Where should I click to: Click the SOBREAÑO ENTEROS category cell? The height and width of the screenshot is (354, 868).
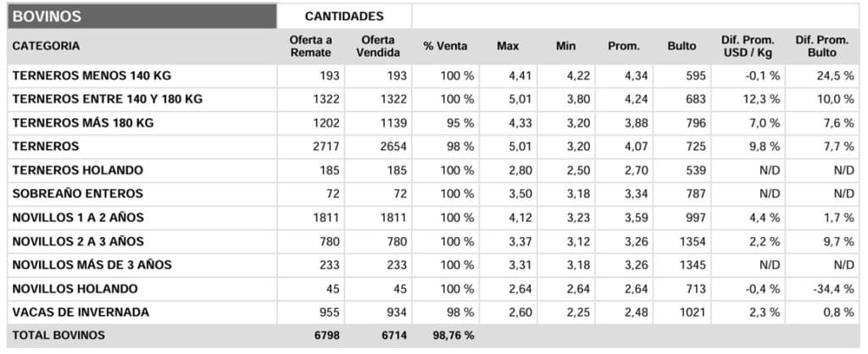point(78,194)
